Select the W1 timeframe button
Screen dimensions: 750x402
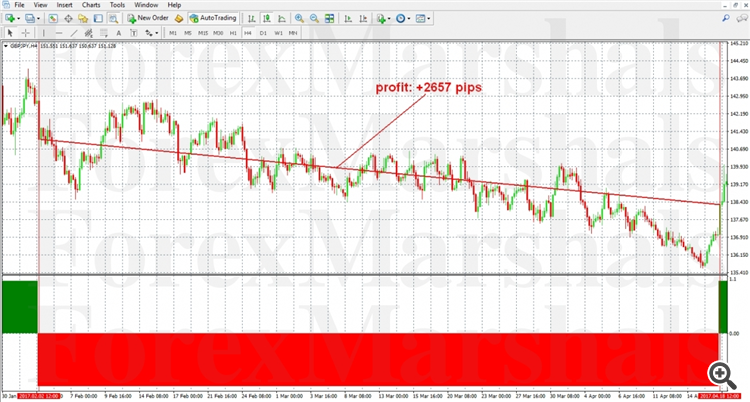(278, 33)
